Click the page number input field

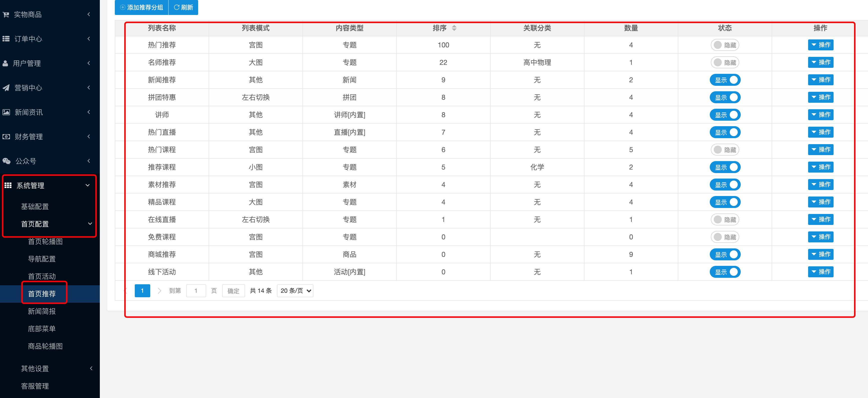(x=196, y=291)
